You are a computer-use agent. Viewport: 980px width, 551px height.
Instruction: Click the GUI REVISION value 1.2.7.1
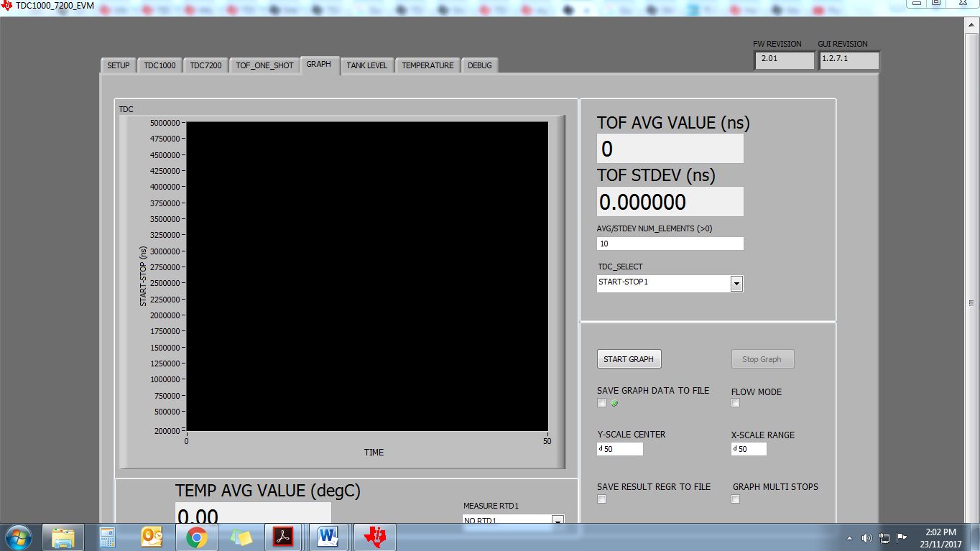(849, 60)
